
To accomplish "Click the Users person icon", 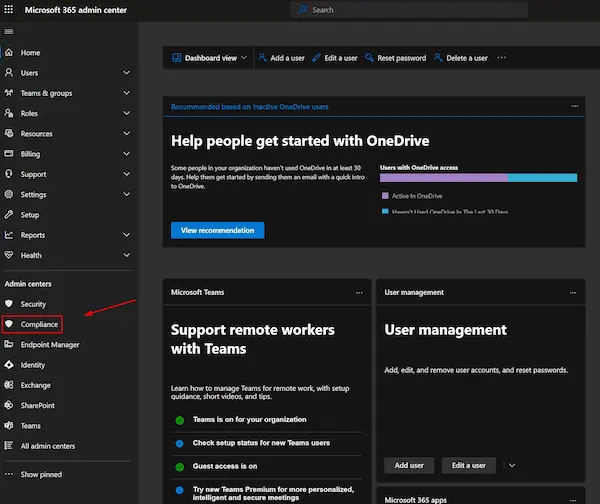I will (9, 72).
